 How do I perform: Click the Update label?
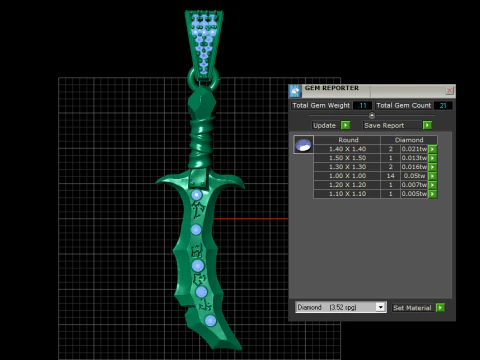coord(324,125)
